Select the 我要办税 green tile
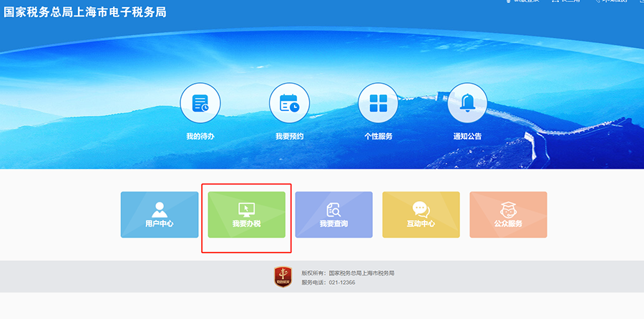The height and width of the screenshot is (319, 644). pos(246,215)
